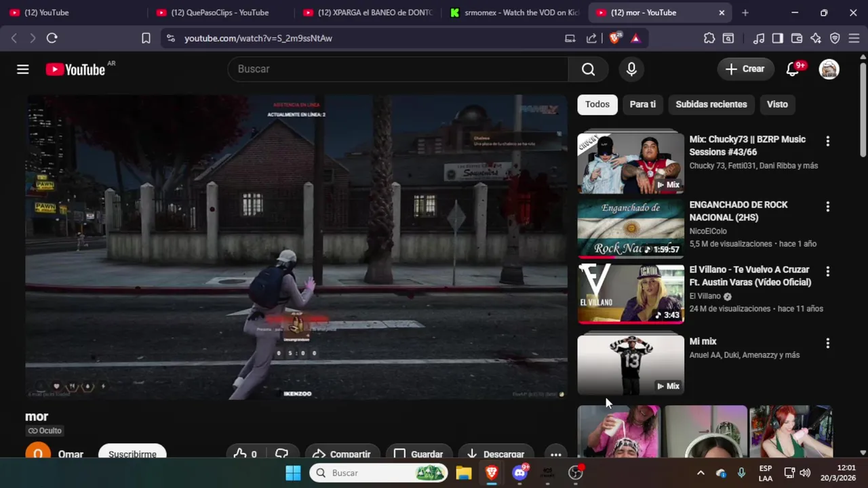The image size is (868, 488).
Task: Open options for ENGANCHADO DE ROCK NACIONAL
Action: click(x=827, y=206)
